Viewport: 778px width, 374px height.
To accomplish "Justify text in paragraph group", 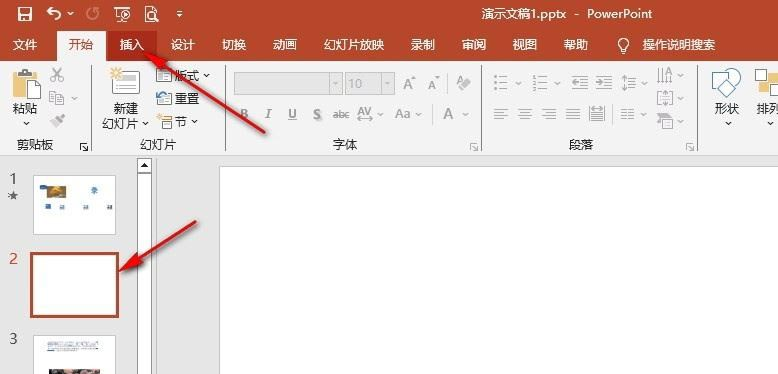I will coord(573,115).
